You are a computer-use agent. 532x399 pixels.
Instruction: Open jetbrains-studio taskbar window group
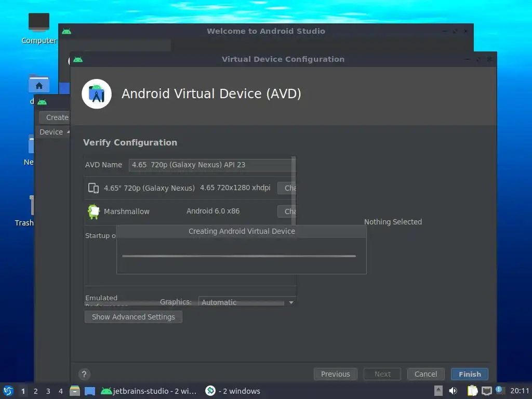[149, 391]
